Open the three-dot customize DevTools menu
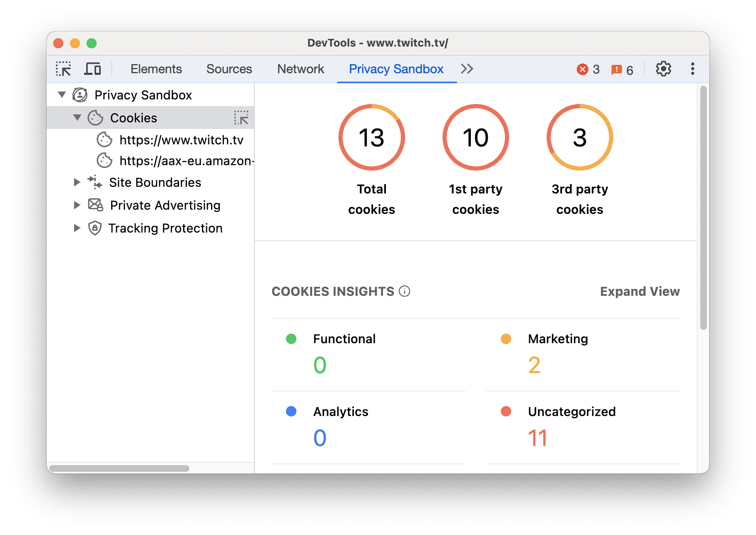756x535 pixels. [x=692, y=69]
